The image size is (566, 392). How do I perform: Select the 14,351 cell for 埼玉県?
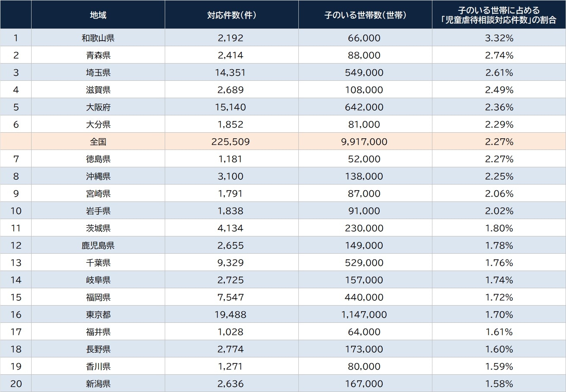[231, 73]
